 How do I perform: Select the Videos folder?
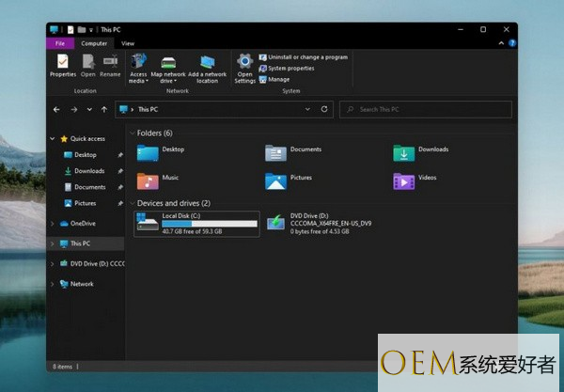pos(415,180)
